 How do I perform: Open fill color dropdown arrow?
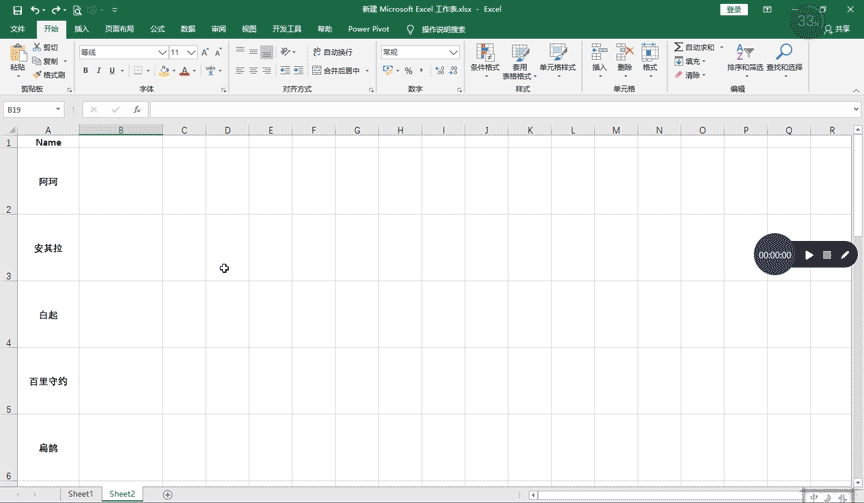point(174,71)
